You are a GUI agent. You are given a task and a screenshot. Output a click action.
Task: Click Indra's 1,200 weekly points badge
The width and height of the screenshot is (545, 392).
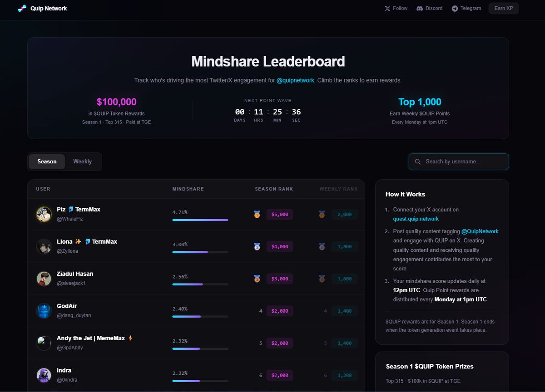click(x=345, y=375)
